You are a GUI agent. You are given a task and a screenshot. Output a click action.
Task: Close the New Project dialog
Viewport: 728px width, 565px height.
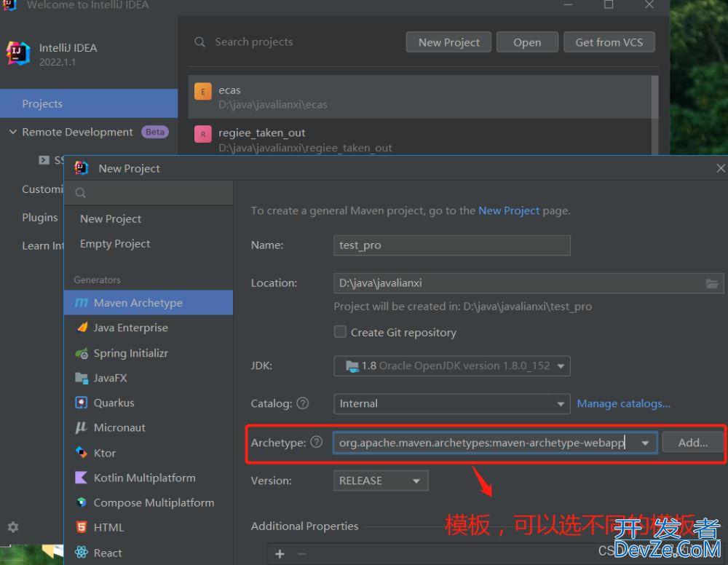click(721, 168)
